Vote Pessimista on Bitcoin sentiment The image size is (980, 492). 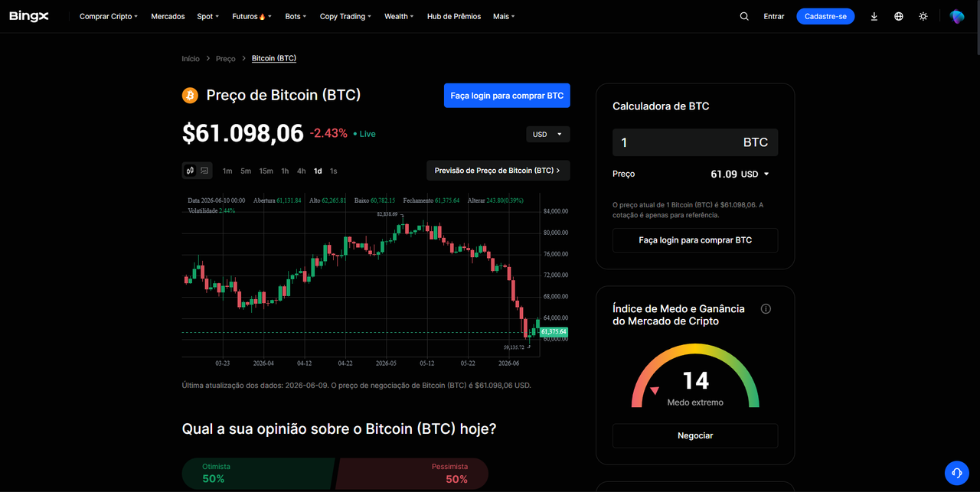point(413,474)
